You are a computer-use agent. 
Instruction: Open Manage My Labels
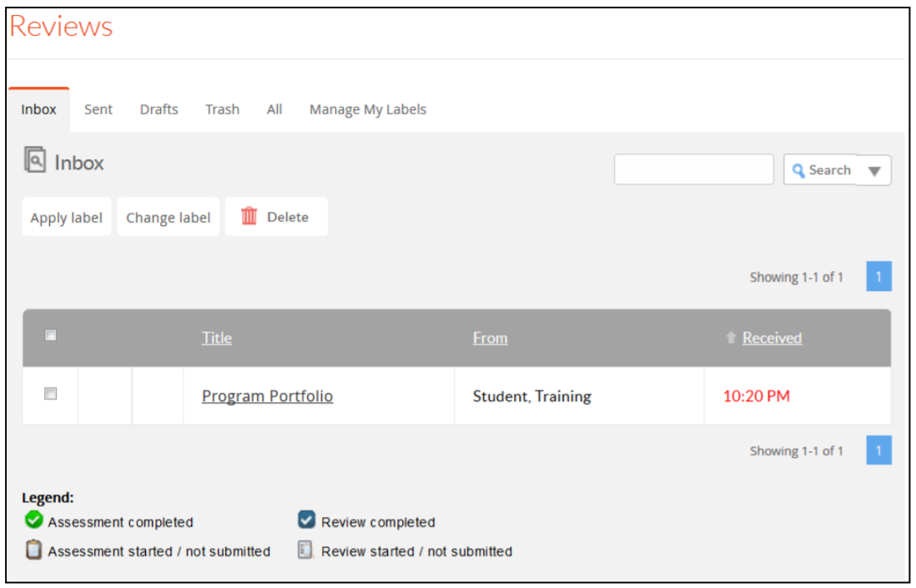point(367,108)
